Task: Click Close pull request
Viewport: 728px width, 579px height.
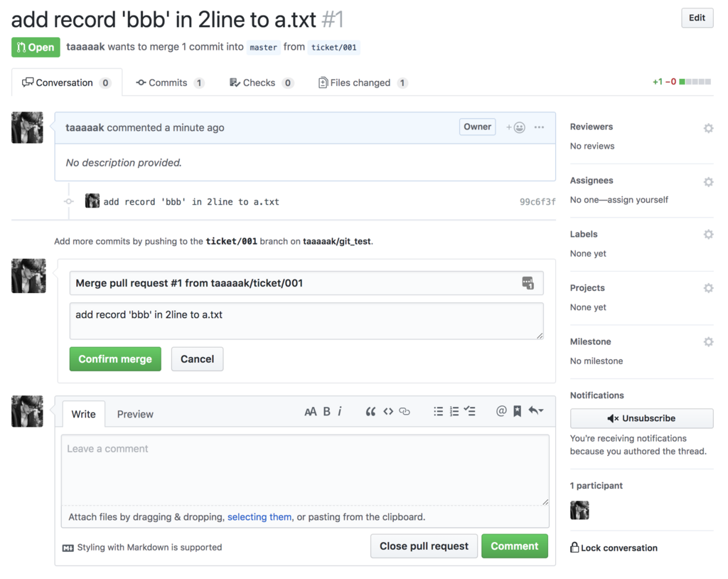Action: pos(424,546)
